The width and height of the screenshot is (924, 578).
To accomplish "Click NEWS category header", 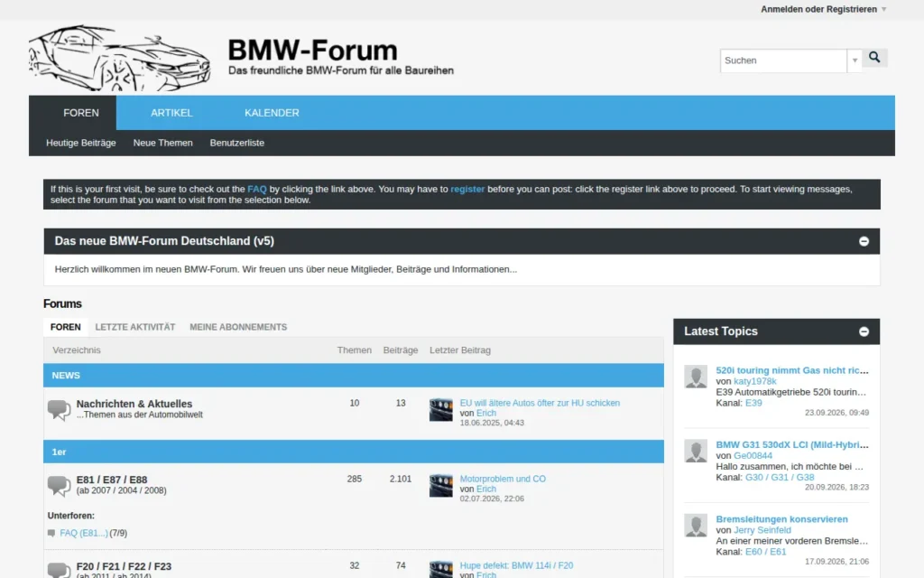I will coord(354,376).
